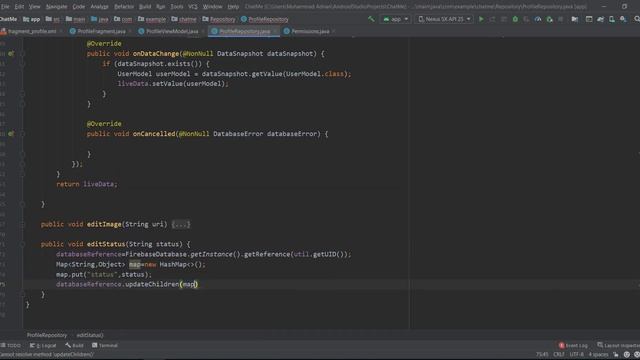
Task: Open the Build menu
Action: [x=145, y=7]
